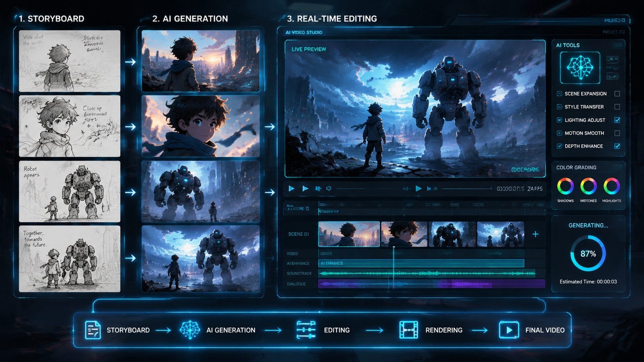Add a new clip with the plus icon

coord(535,234)
